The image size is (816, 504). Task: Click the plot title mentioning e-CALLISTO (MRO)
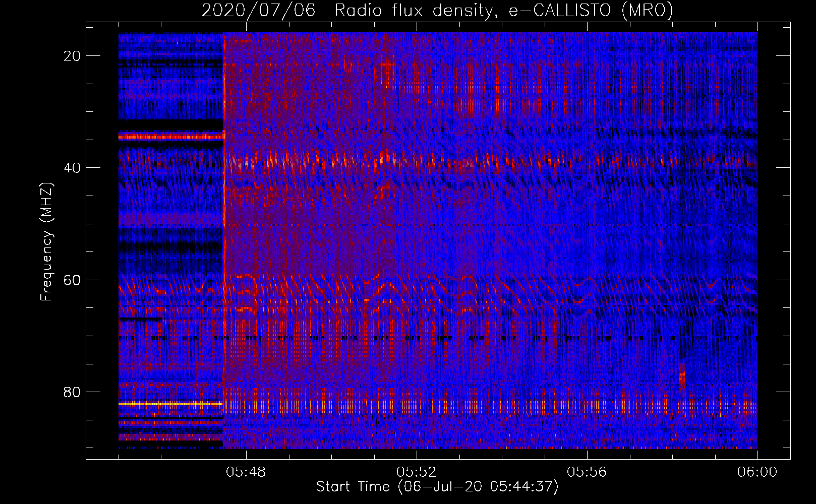pos(437,10)
